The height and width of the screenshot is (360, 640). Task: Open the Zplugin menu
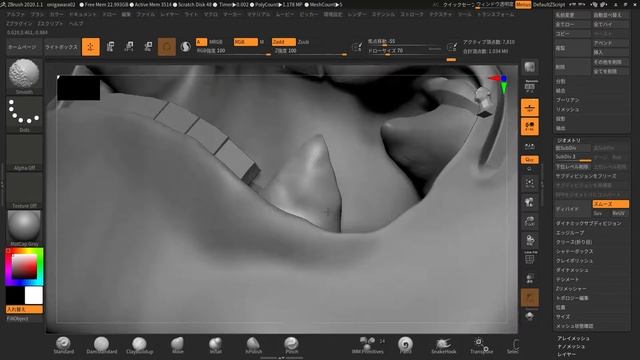19,24
